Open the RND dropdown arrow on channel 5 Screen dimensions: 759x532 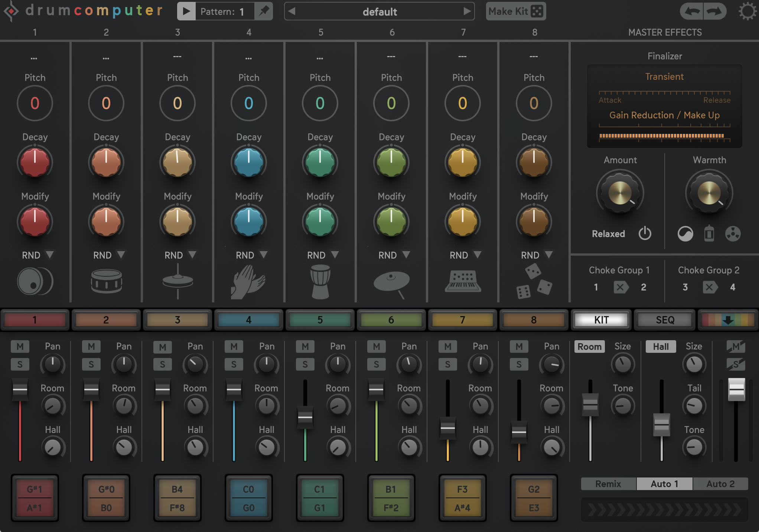point(335,254)
